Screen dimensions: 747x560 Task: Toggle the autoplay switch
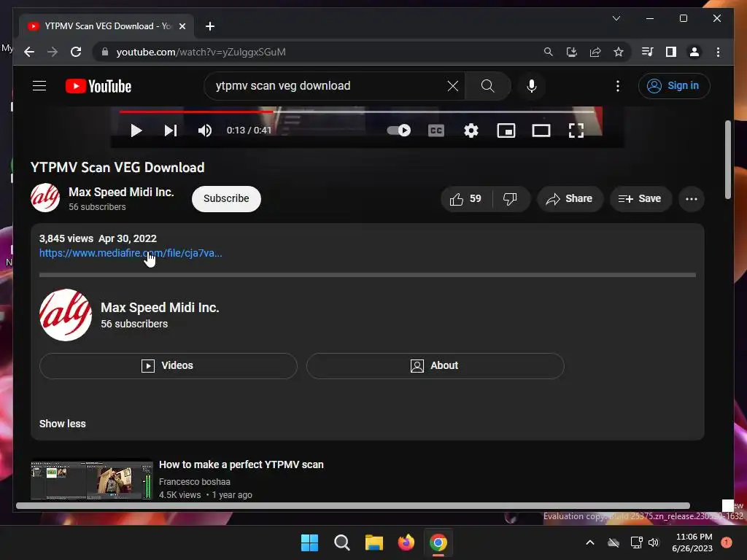tap(399, 131)
